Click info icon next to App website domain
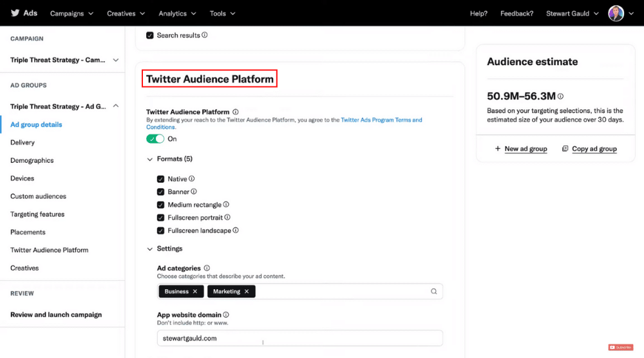 point(226,314)
